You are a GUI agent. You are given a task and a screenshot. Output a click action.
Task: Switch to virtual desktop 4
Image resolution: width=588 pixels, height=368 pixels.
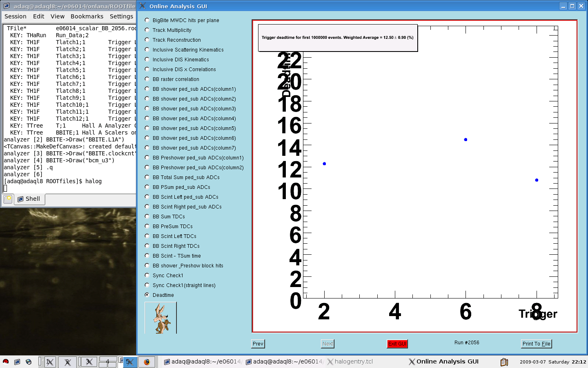[x=108, y=362]
